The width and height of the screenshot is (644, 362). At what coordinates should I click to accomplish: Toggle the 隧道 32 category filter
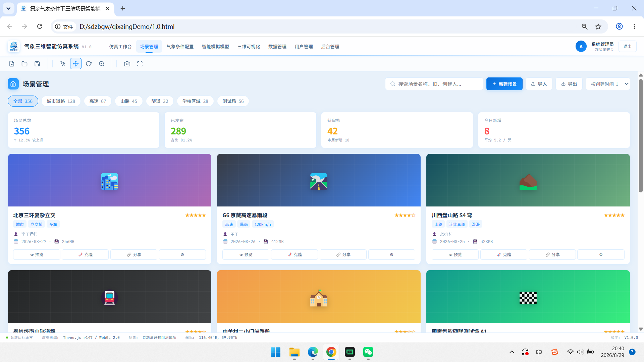(x=160, y=101)
